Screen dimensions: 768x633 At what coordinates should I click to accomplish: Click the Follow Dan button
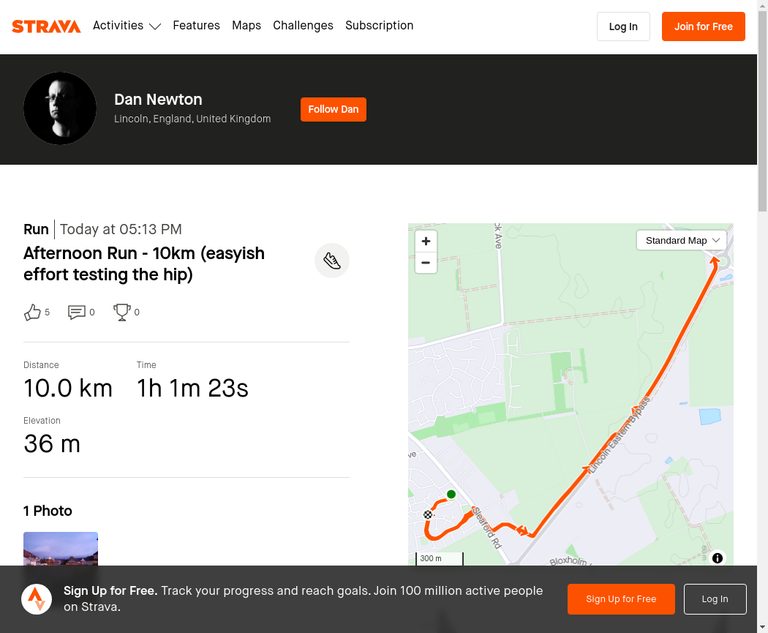334,109
